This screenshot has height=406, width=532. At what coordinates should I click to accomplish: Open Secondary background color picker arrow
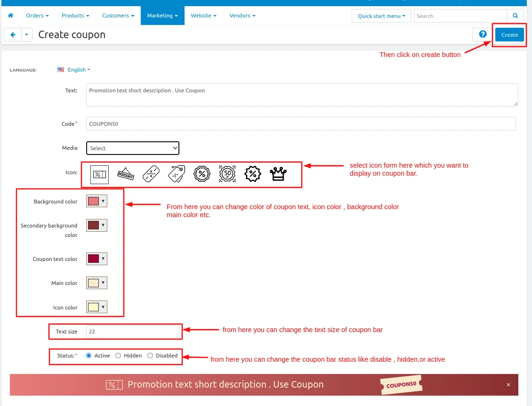[x=103, y=225]
